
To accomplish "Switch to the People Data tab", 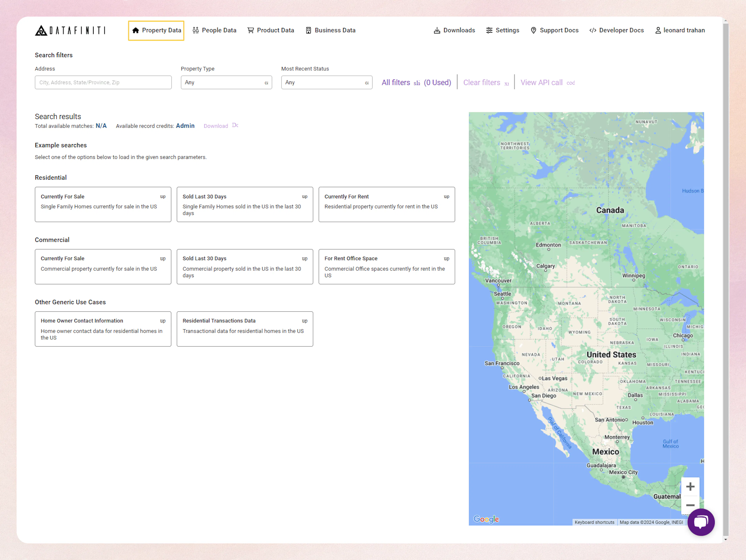I will pyautogui.click(x=214, y=30).
